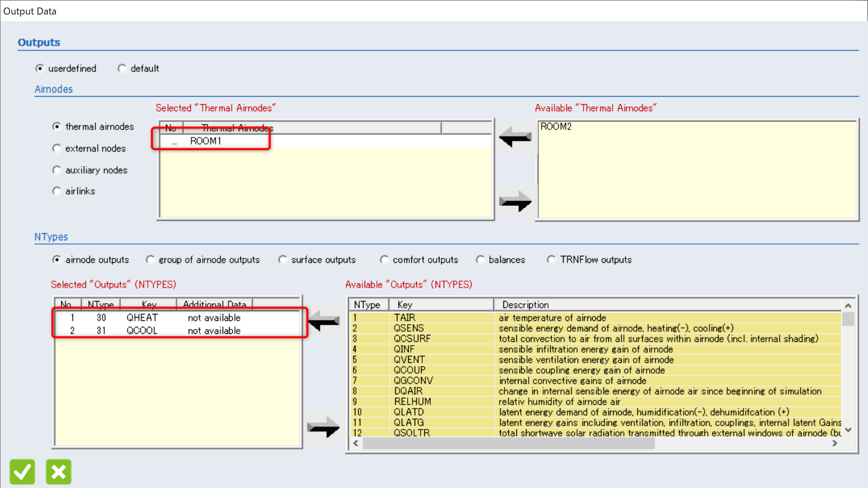This screenshot has height=488, width=868.
Task: Click right arrow to remove output NType
Action: [323, 428]
